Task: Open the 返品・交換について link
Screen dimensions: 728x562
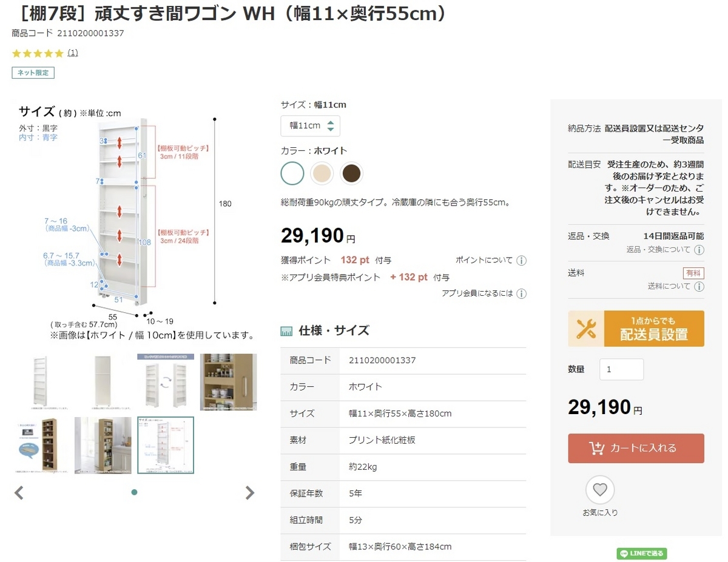Action: (658, 250)
